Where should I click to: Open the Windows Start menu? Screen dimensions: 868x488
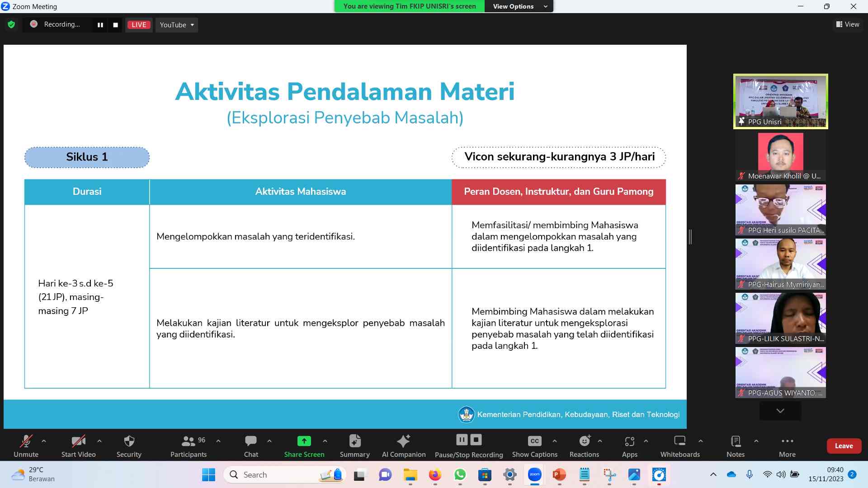pyautogui.click(x=208, y=474)
